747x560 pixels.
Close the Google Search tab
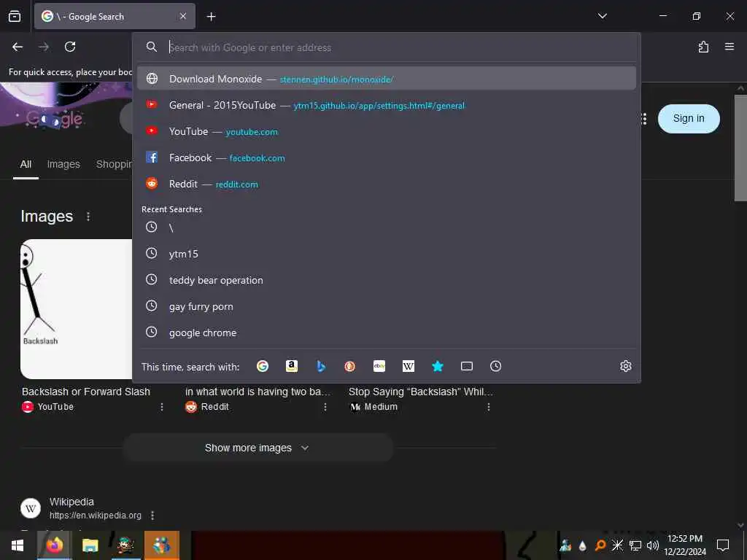pos(183,17)
